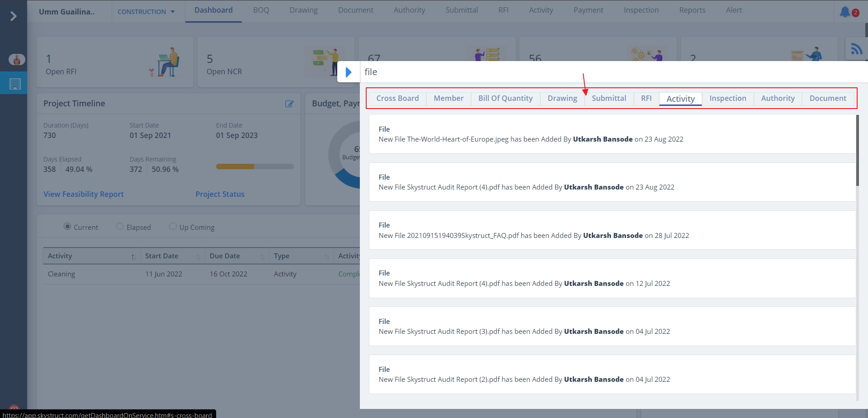This screenshot has width=868, height=418.
Task: Open the notification bell icon
Action: pyautogui.click(x=844, y=12)
